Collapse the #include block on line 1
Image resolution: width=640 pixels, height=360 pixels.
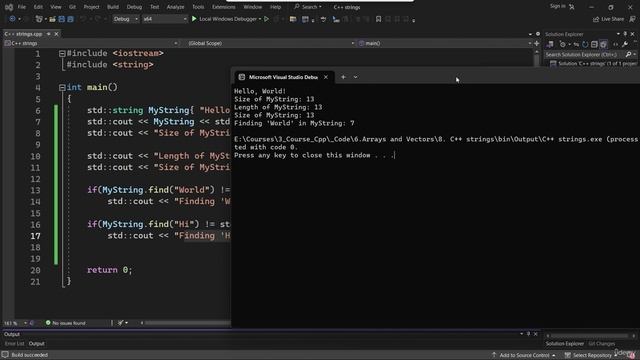click(x=62, y=53)
